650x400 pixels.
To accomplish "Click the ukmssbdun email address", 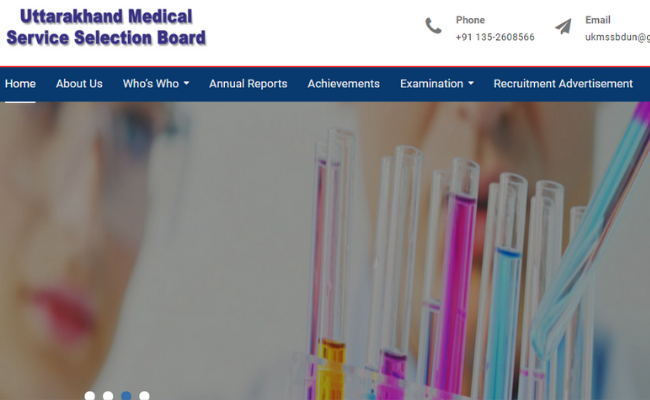I will click(x=617, y=37).
